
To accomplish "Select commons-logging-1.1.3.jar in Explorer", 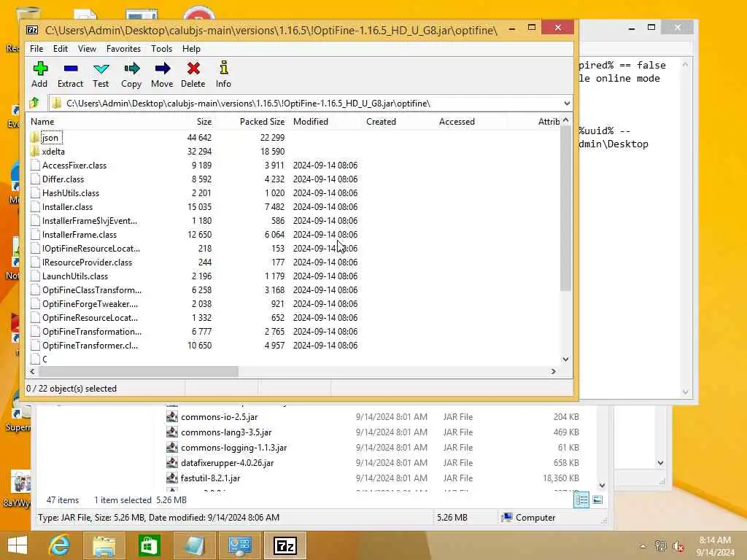I will [x=233, y=448].
